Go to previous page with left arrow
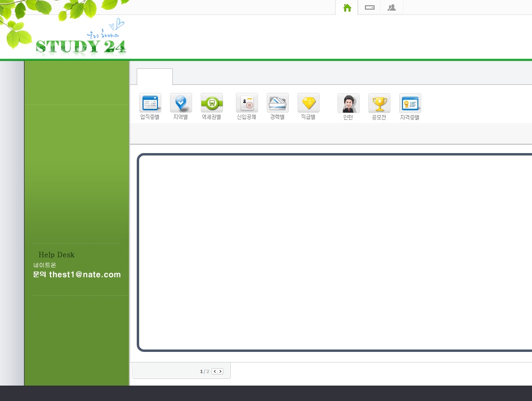Viewport: 532px width, 401px height. (x=215, y=371)
